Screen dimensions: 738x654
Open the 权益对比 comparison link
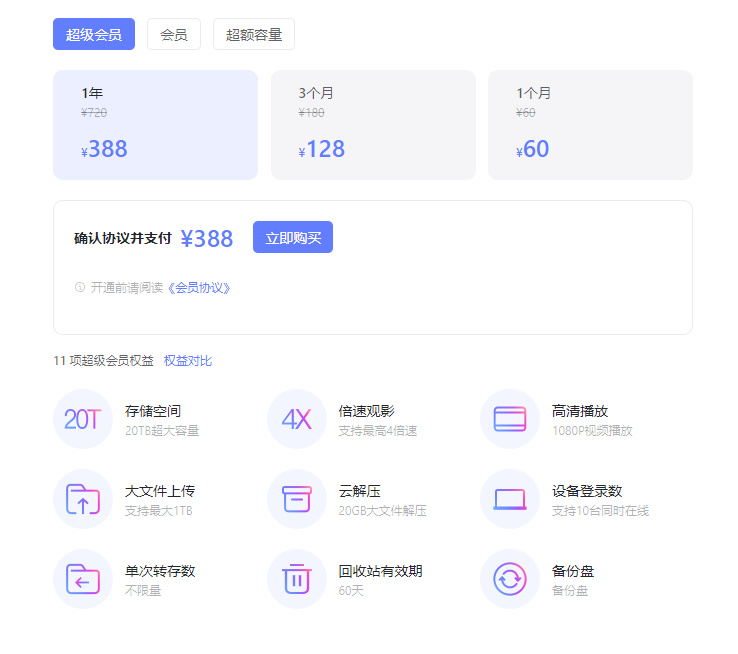coord(188,361)
